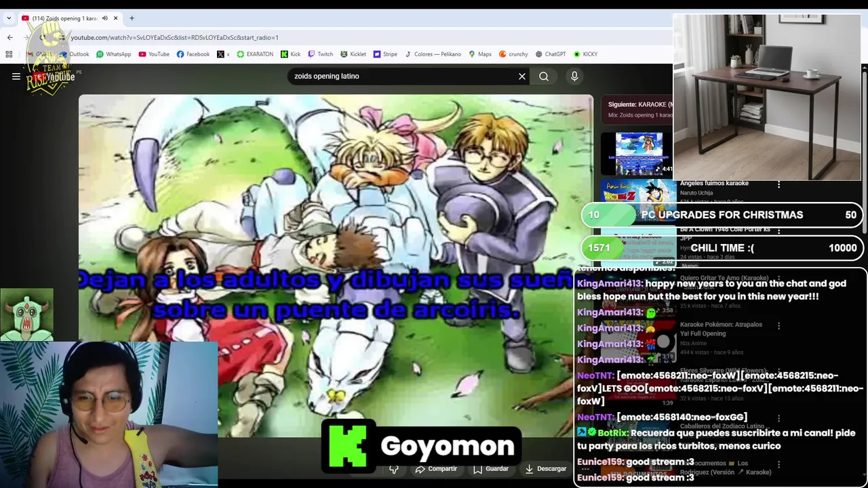868x488 pixels.
Task: Click the Compartir share button
Action: 436,468
